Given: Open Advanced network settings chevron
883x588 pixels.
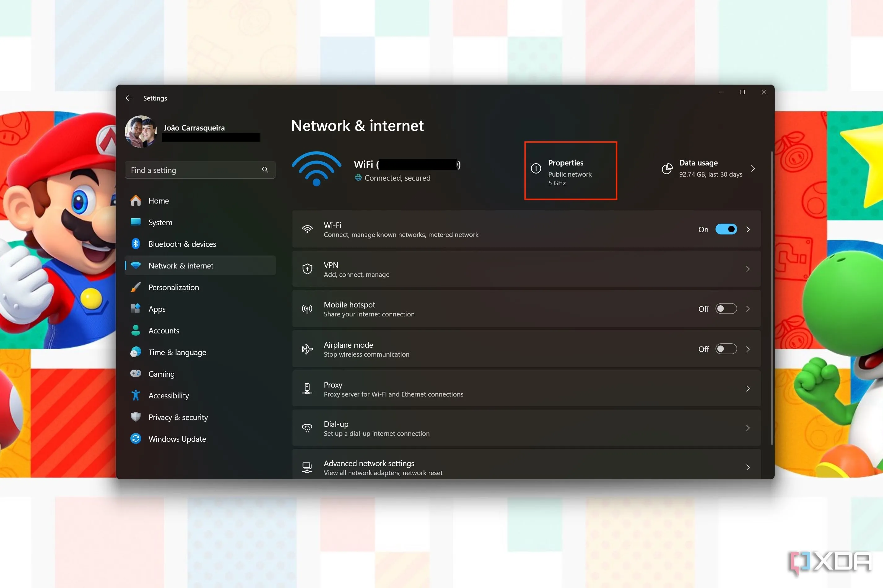Looking at the screenshot, I should pos(747,467).
